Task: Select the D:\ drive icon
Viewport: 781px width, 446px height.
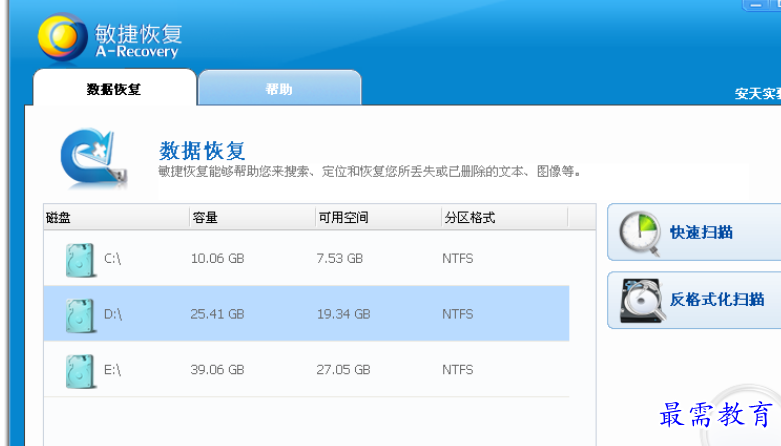Action: click(x=78, y=314)
